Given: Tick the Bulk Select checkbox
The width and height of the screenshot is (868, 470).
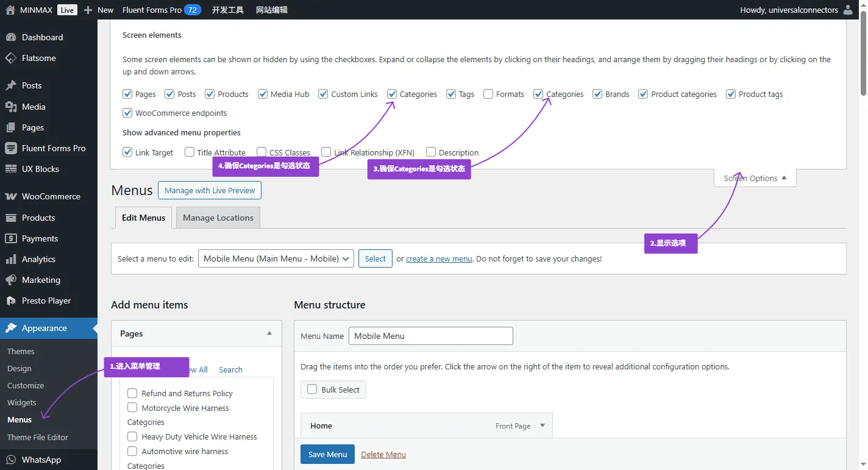Looking at the screenshot, I should point(312,390).
